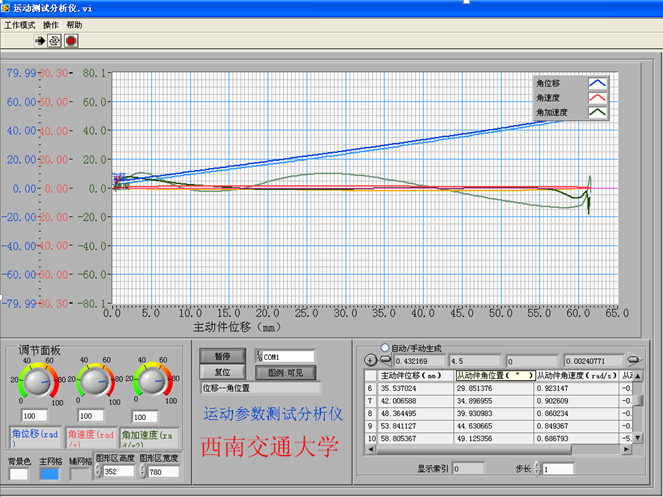Open the 帮助 menu

(74, 25)
